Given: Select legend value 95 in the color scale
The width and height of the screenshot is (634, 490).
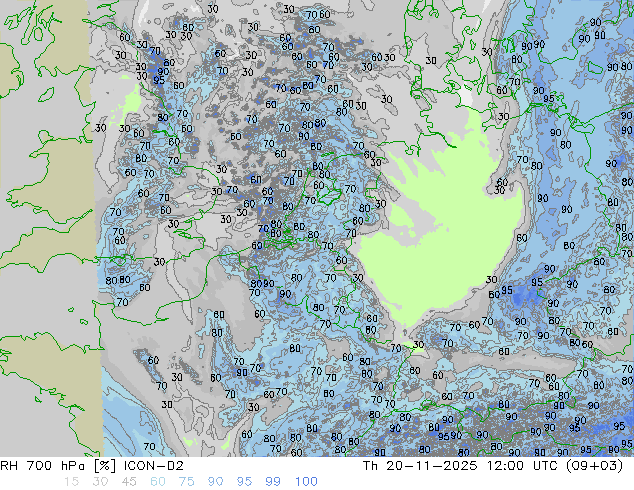Looking at the screenshot, I should (244, 482).
